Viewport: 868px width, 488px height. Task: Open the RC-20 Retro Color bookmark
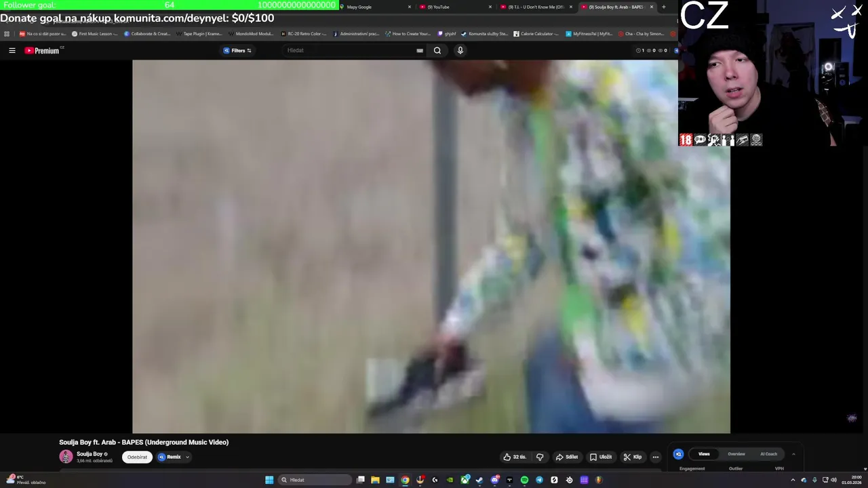coord(303,33)
